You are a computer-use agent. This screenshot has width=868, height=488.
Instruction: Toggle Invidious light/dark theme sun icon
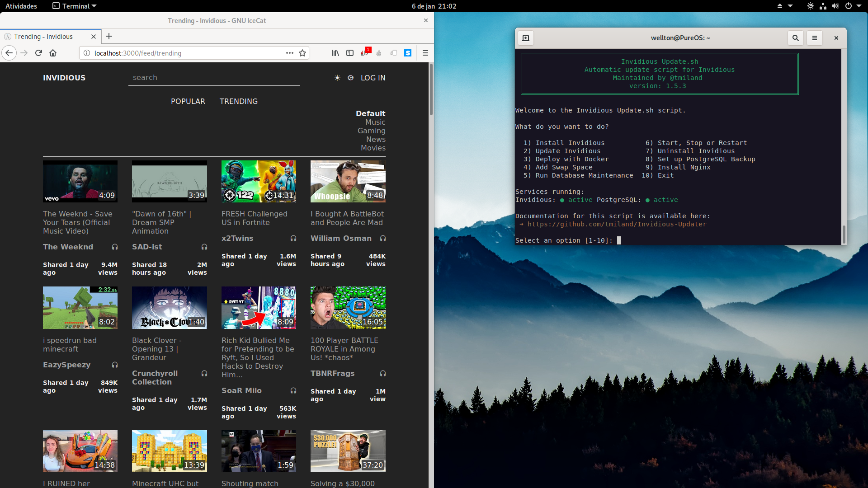pos(337,78)
